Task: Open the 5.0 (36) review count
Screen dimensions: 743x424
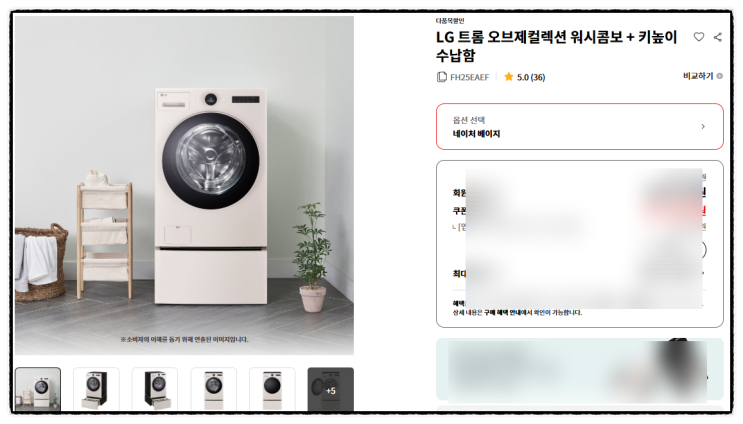Action: point(531,77)
